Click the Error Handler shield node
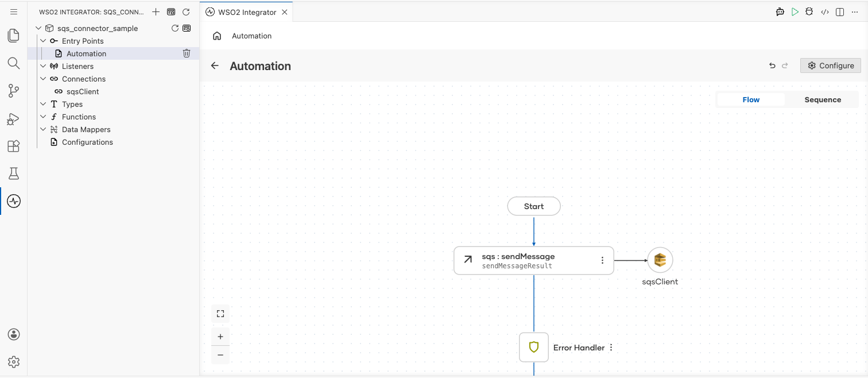This screenshot has height=378, width=868. [x=534, y=348]
